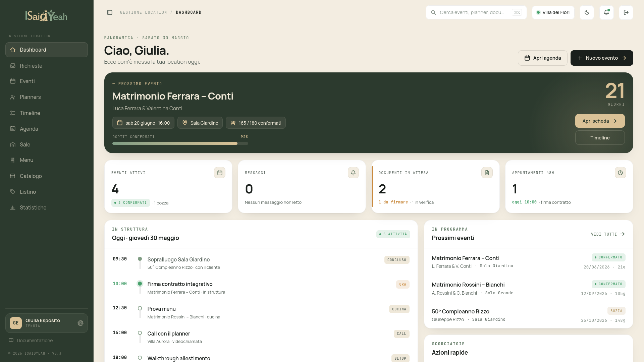Click the Prova menu activity

[x=261, y=312]
